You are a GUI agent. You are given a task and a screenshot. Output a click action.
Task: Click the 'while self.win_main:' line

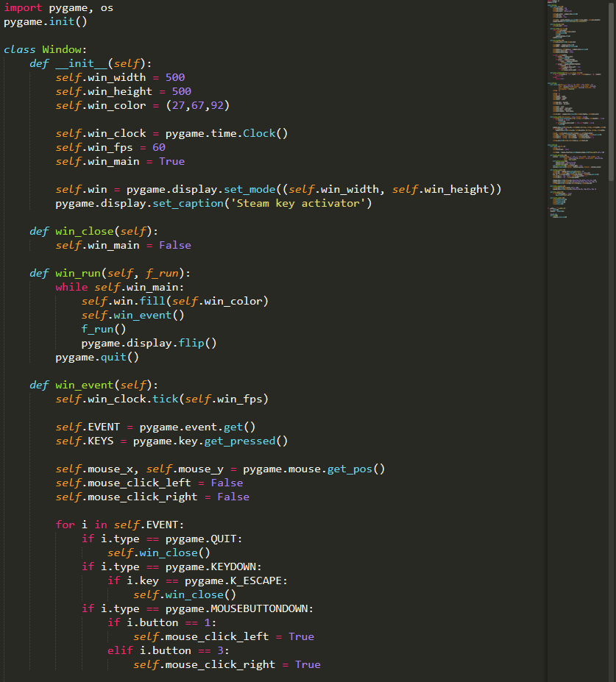(x=120, y=287)
